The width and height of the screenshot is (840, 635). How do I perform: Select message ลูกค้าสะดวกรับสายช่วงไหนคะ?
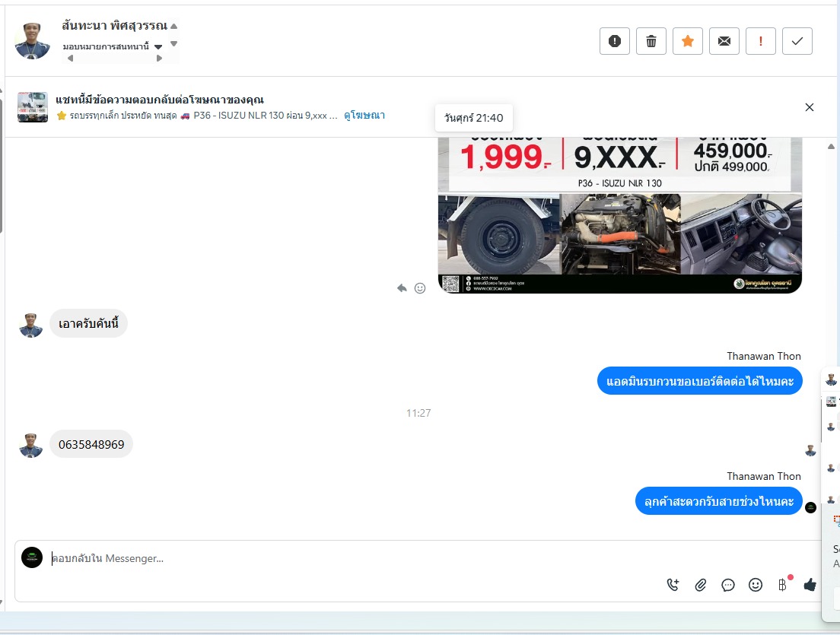719,501
